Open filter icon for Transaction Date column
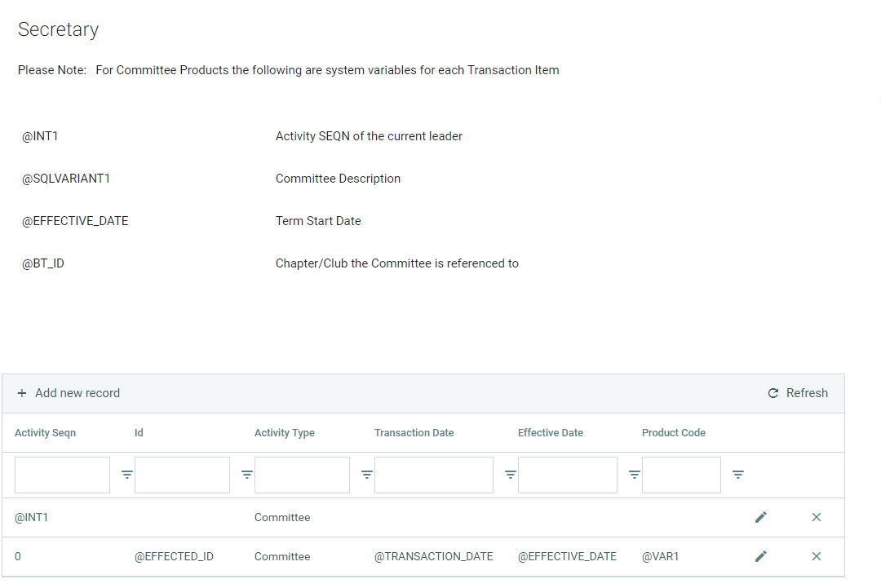This screenshot has width=881, height=588. [x=510, y=475]
